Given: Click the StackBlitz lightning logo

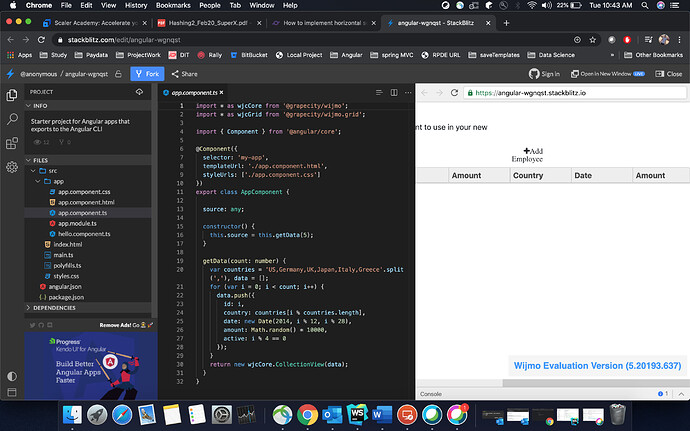Looking at the screenshot, I should pos(11,74).
